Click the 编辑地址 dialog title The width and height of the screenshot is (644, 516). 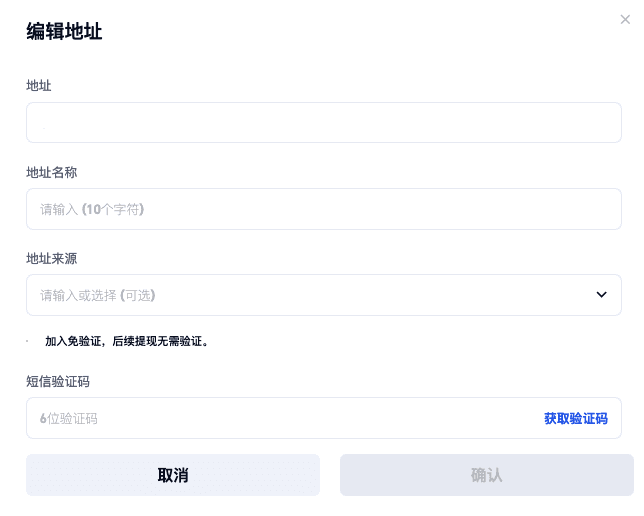tap(64, 31)
